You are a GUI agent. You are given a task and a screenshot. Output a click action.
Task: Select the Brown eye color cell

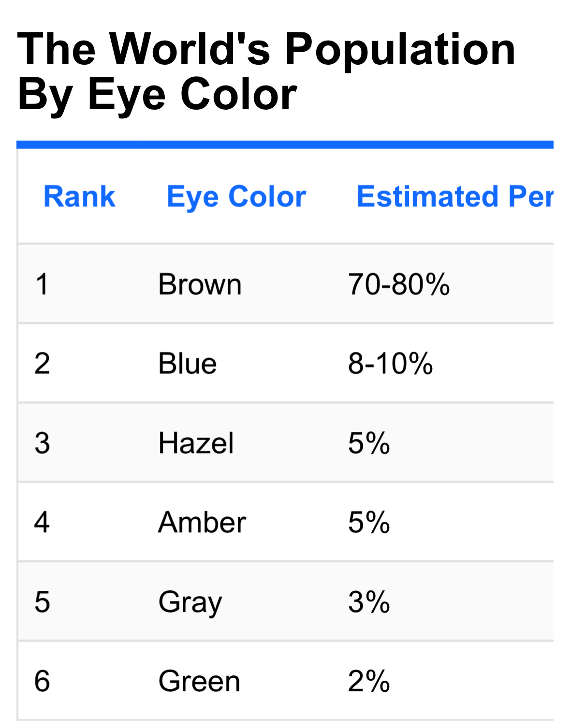coord(200,284)
